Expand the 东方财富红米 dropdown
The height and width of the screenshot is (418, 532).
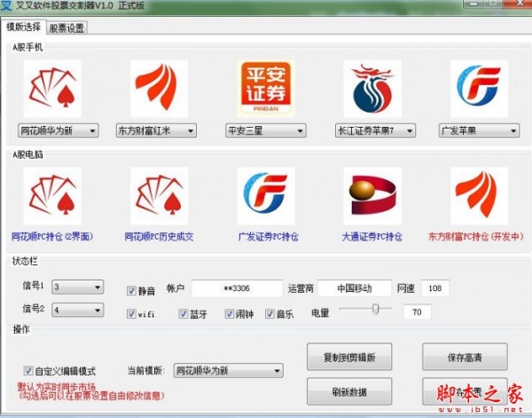tap(156, 130)
